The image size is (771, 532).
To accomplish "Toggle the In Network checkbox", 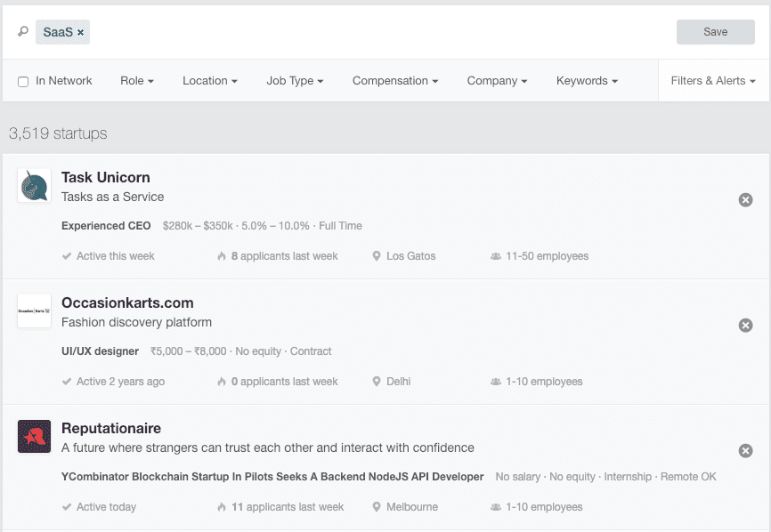I will coord(23,82).
